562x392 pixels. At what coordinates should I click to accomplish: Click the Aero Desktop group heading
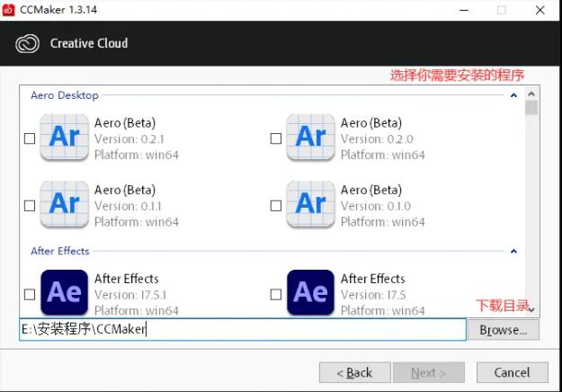[x=65, y=95]
